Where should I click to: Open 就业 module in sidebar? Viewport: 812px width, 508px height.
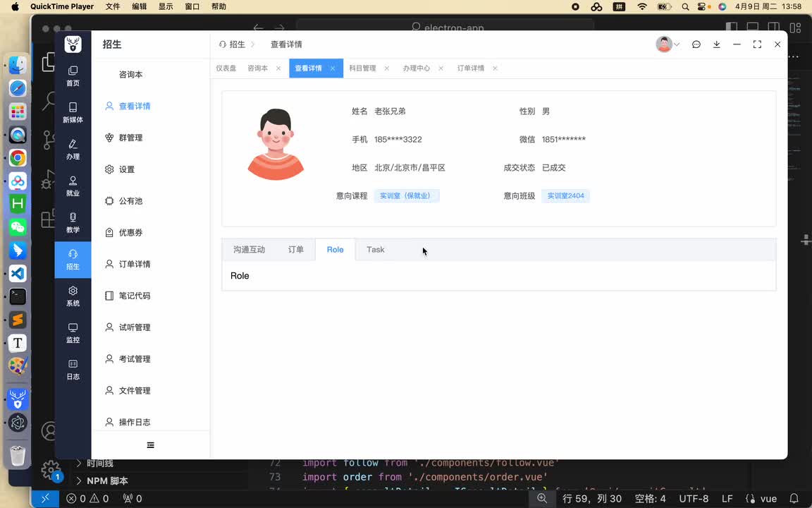point(73,186)
